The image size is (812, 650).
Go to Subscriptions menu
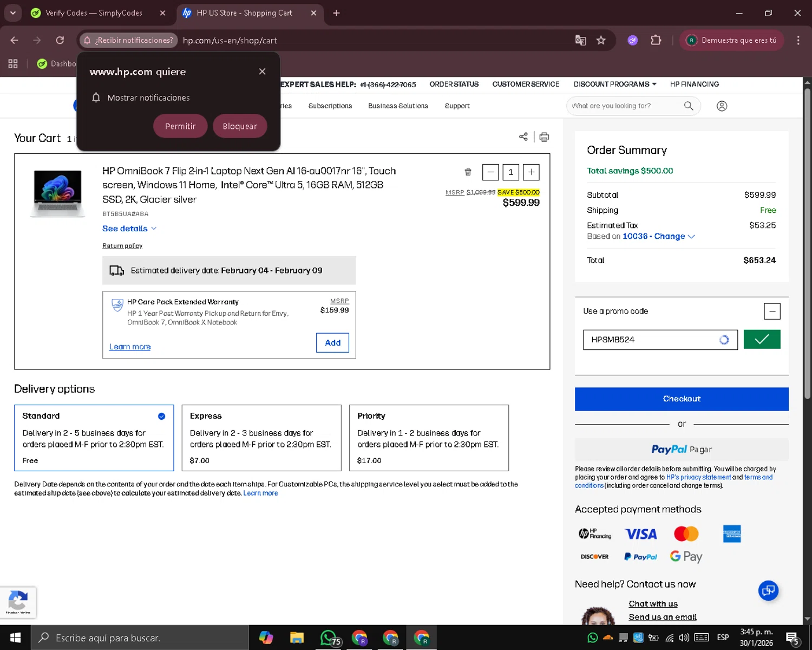[330, 106]
